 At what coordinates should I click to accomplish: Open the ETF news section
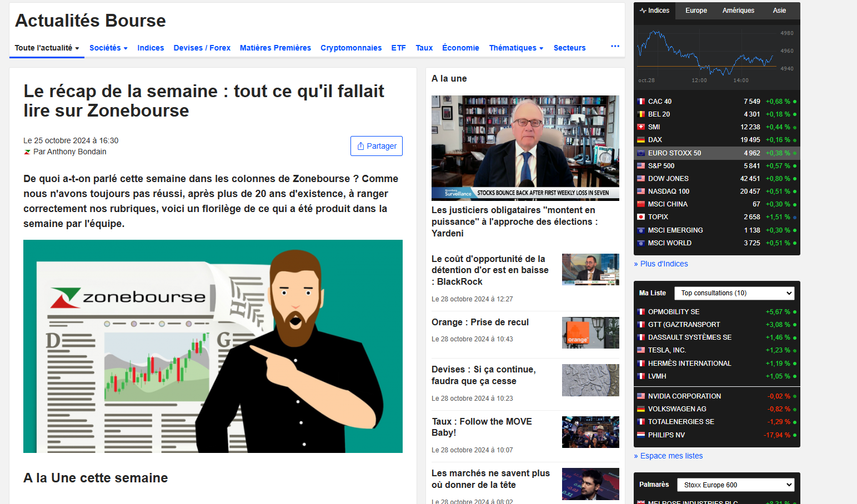(398, 48)
